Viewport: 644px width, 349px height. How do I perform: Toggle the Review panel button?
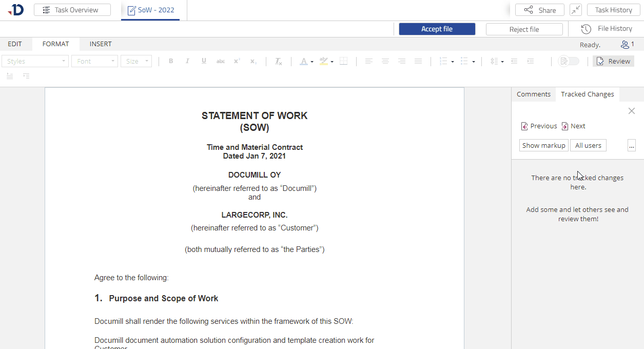coord(613,61)
